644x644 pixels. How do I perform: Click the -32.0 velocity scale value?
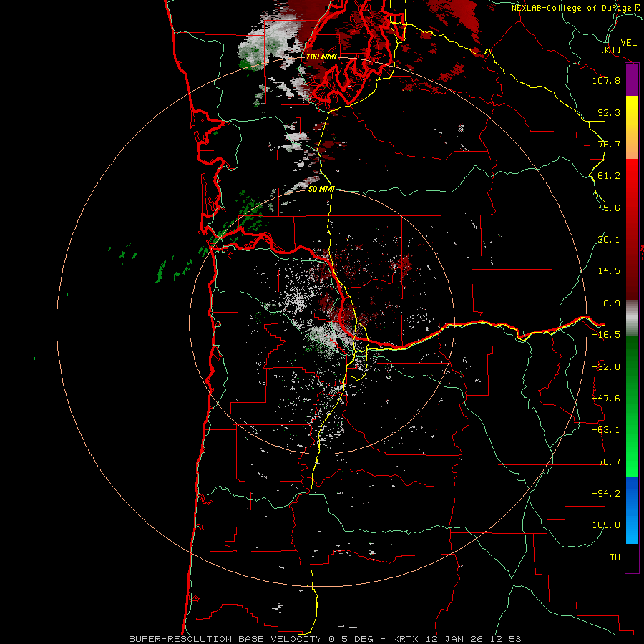(606, 367)
